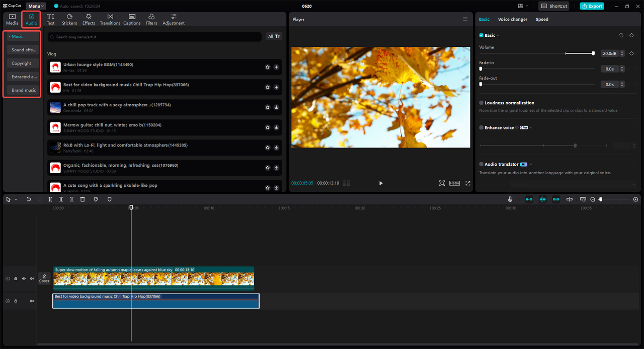Open the Stickers panel
Screen dimensions: 644x349
pyautogui.click(x=69, y=19)
